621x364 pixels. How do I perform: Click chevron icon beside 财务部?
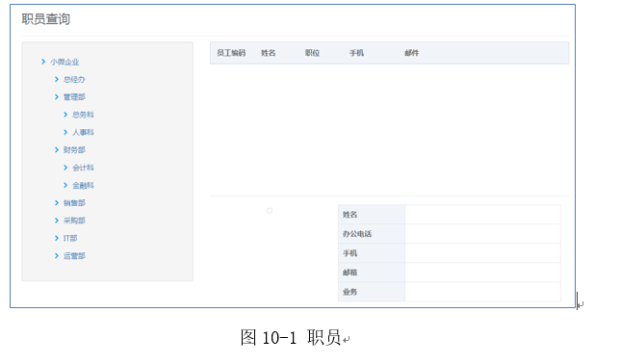(56, 149)
